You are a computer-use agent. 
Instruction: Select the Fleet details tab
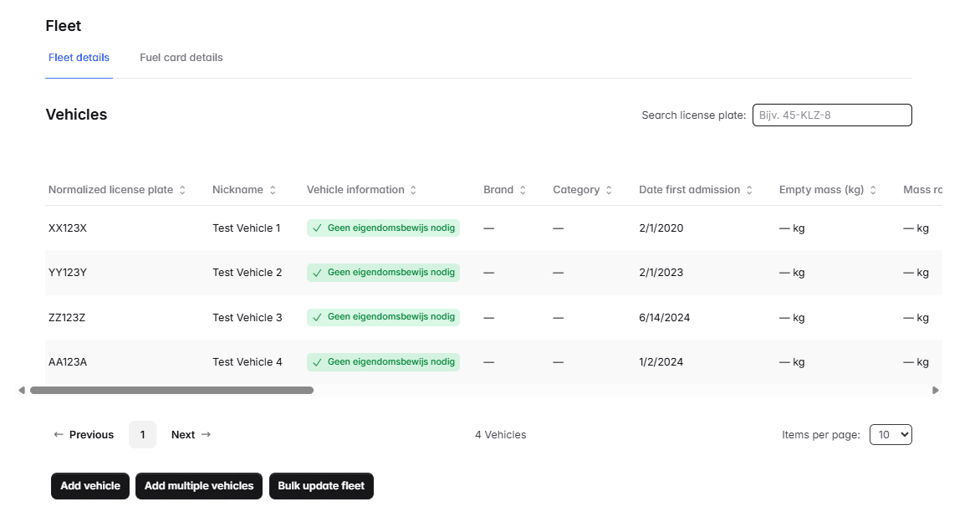(x=79, y=58)
